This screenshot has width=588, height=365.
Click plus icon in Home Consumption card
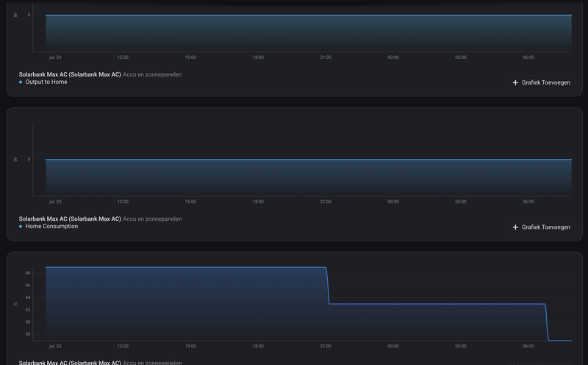(515, 227)
